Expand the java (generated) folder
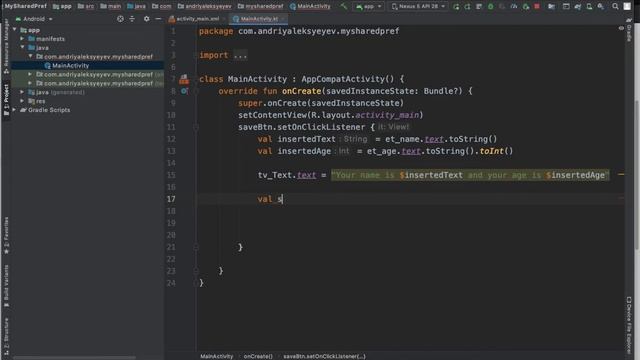 pyautogui.click(x=22, y=92)
